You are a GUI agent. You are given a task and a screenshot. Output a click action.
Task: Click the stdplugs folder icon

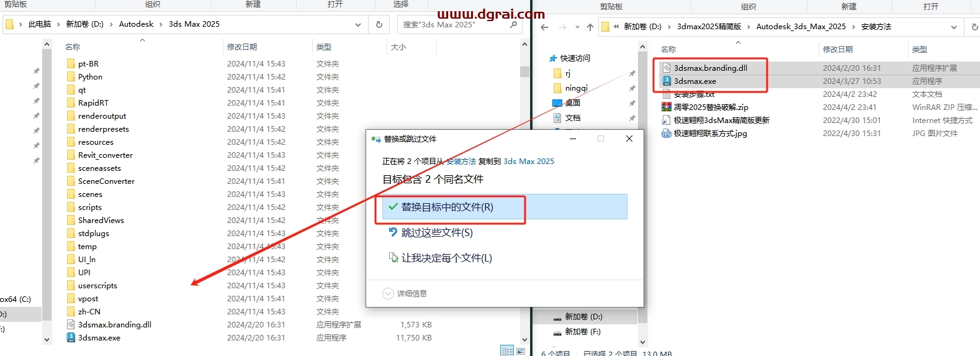[71, 233]
